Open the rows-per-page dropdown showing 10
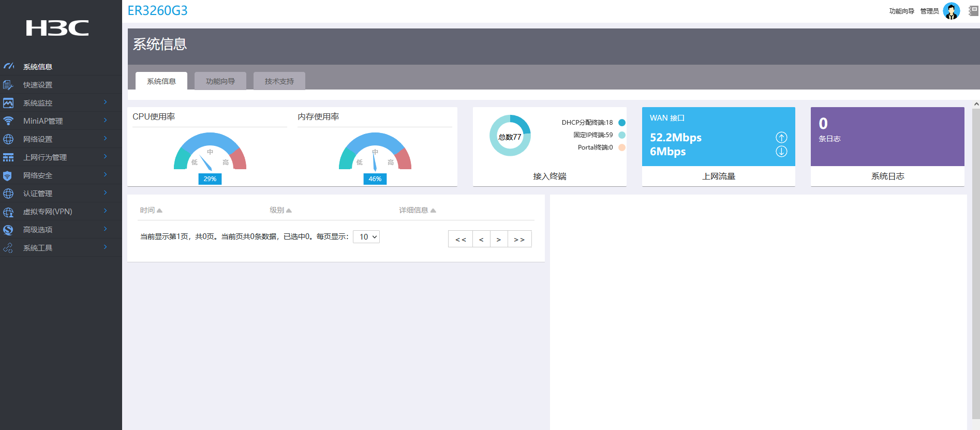The height and width of the screenshot is (430, 980). 366,236
